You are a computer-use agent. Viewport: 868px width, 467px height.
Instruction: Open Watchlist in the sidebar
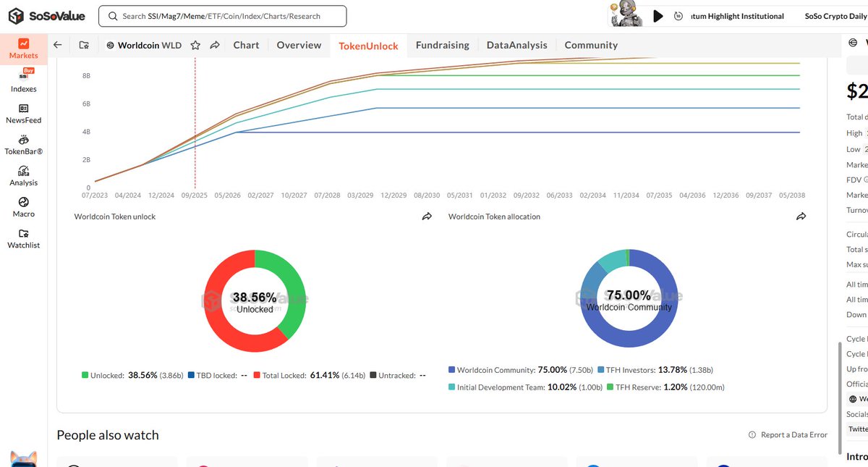click(23, 238)
